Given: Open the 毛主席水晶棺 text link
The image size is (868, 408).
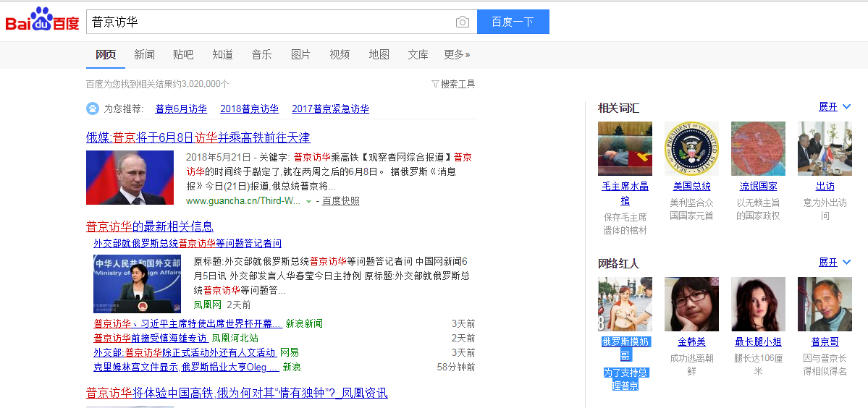Looking at the screenshot, I should [x=625, y=193].
